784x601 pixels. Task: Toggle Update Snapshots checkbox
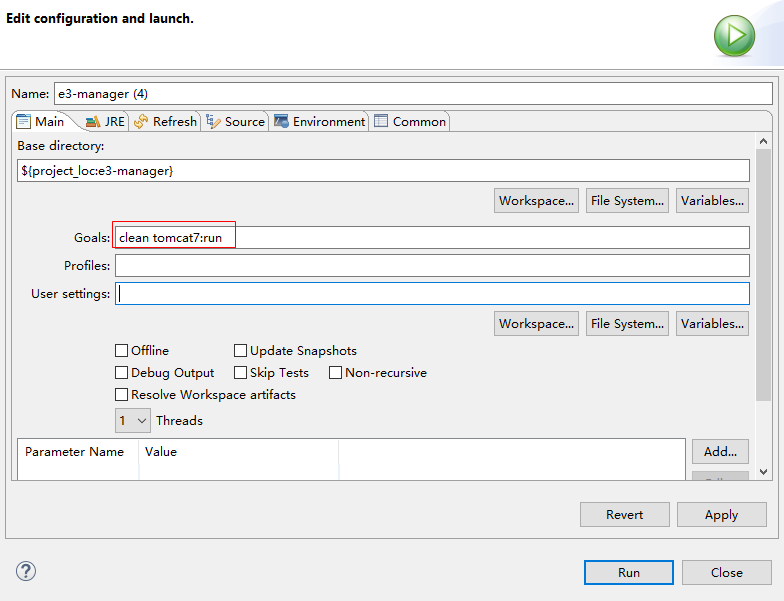point(240,350)
